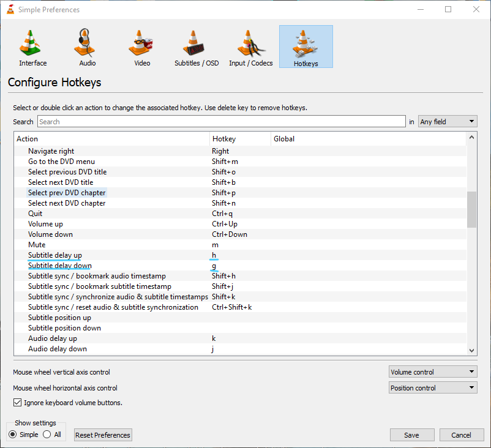The width and height of the screenshot is (491, 448).
Task: Click the Global column header
Action: coord(369,139)
